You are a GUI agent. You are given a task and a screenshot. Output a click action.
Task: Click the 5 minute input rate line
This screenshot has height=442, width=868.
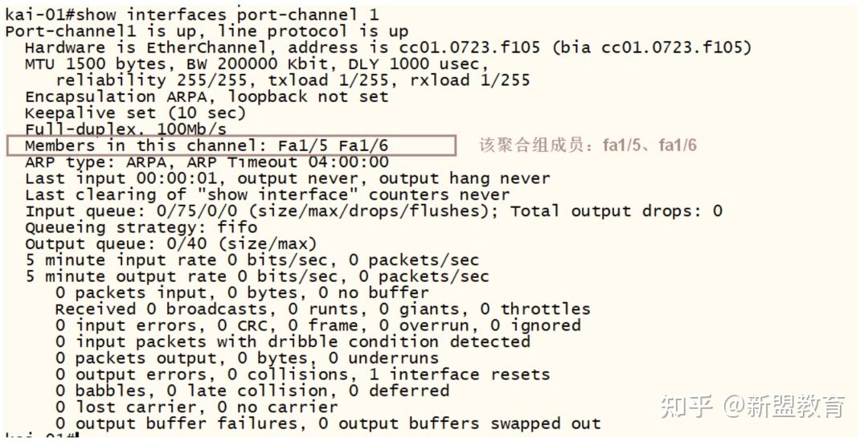point(252,260)
